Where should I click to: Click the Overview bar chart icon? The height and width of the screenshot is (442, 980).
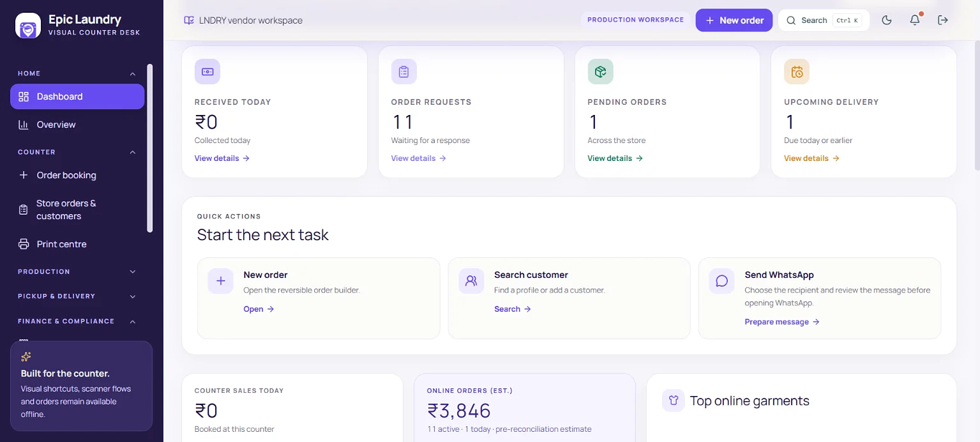click(24, 125)
